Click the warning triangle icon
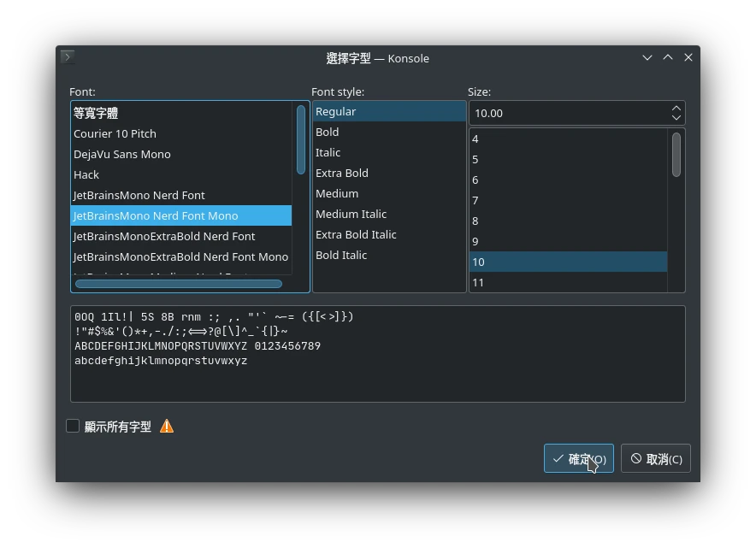This screenshot has height=548, width=756. tap(167, 426)
